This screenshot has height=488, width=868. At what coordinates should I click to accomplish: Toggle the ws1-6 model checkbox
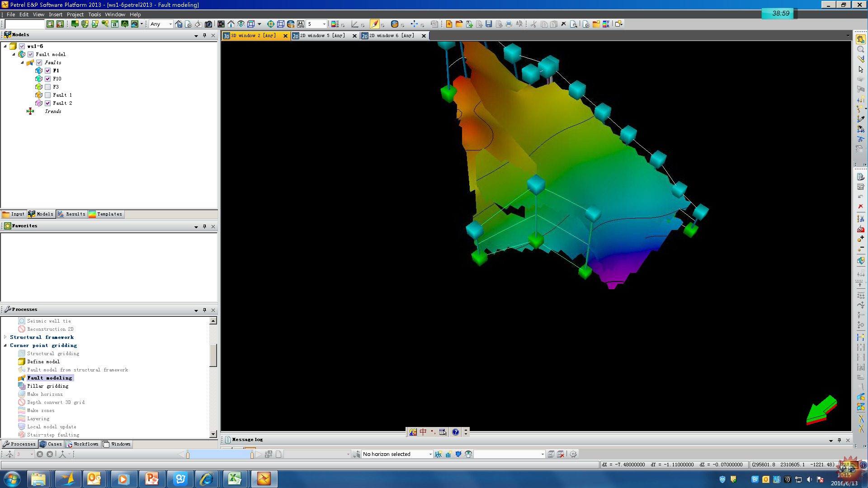click(x=22, y=46)
